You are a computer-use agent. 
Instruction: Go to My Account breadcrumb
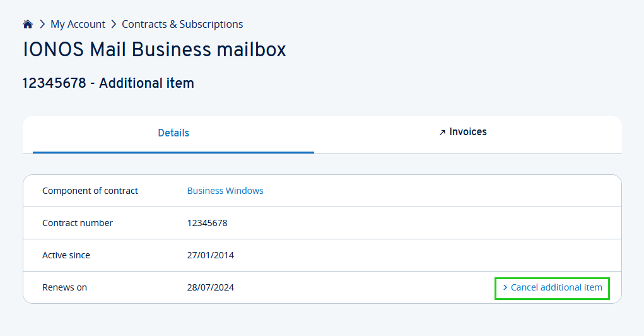click(78, 25)
